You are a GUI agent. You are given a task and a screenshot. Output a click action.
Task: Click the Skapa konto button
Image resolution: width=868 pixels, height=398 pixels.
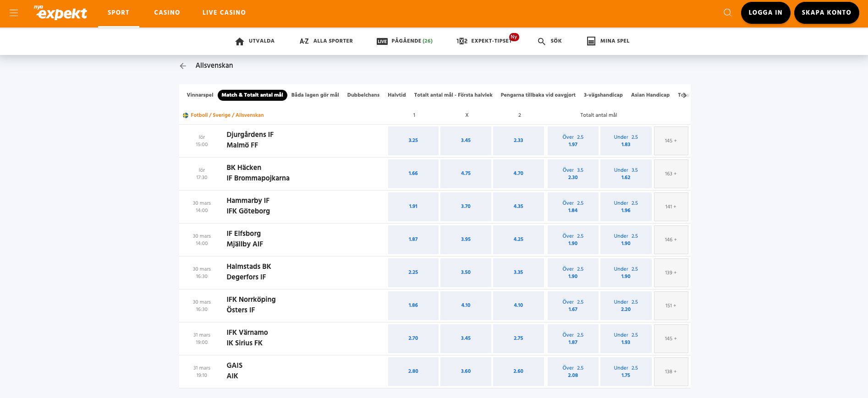(826, 13)
